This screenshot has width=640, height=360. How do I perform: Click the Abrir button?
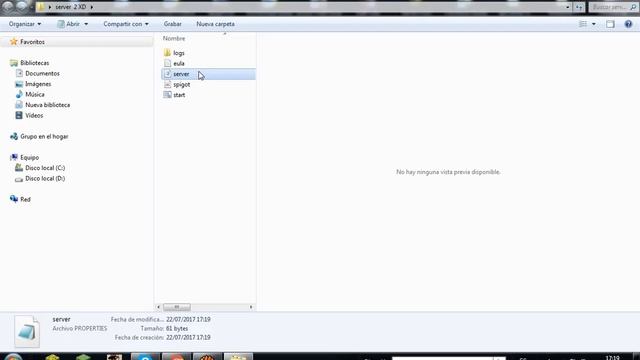[x=69, y=24]
